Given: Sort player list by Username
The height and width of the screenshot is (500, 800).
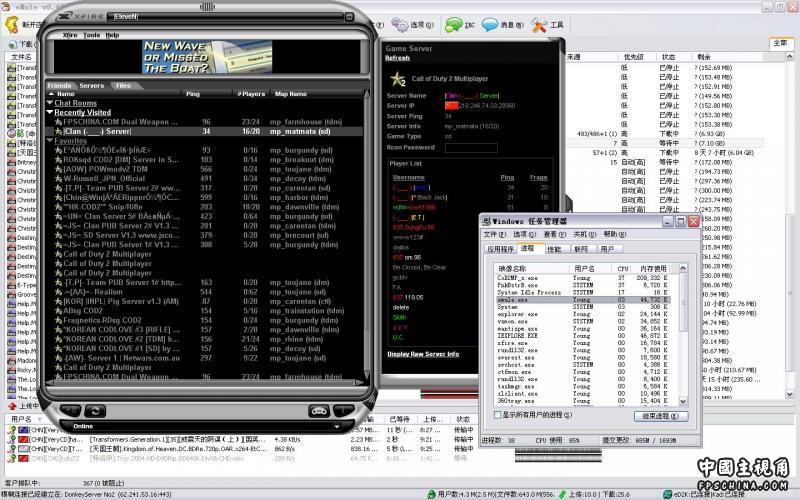Looking at the screenshot, I should pos(409,178).
